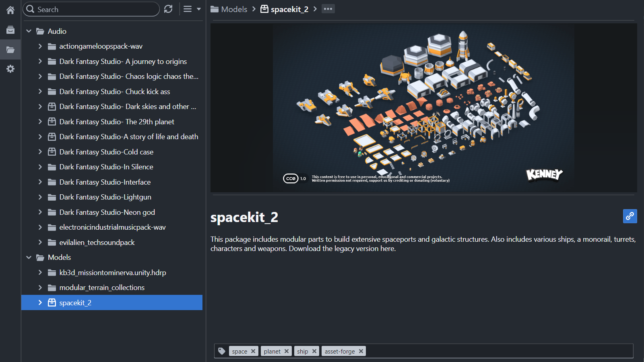Click spacekit_2 in the breadcrumb
Image resolution: width=644 pixels, height=362 pixels.
pos(289,9)
